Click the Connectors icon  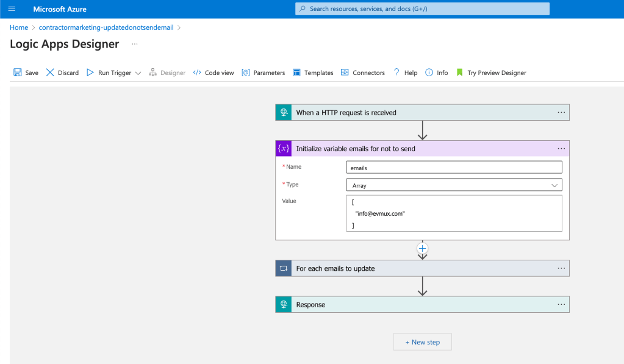point(345,73)
